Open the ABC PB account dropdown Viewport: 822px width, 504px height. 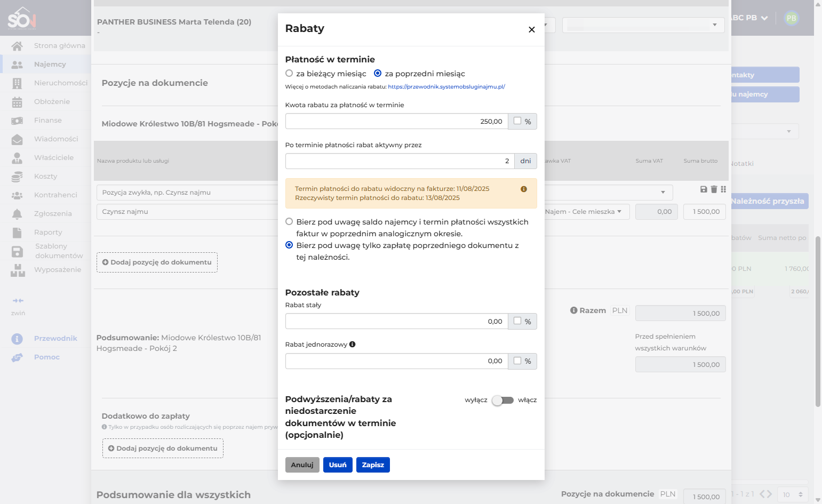749,18
